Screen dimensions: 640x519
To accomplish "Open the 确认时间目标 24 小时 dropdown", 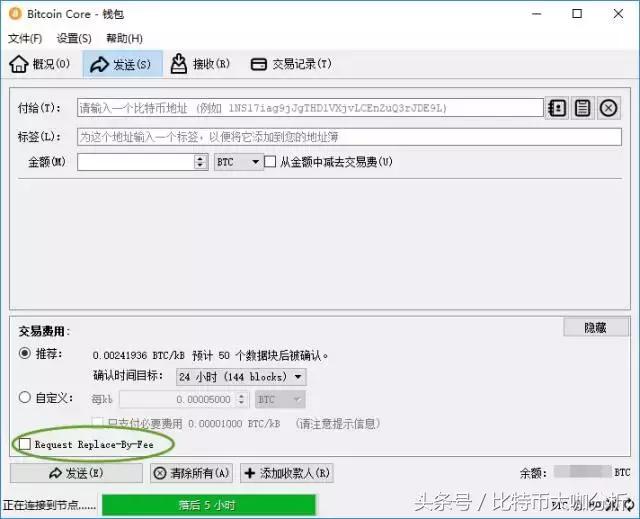I will 241,377.
